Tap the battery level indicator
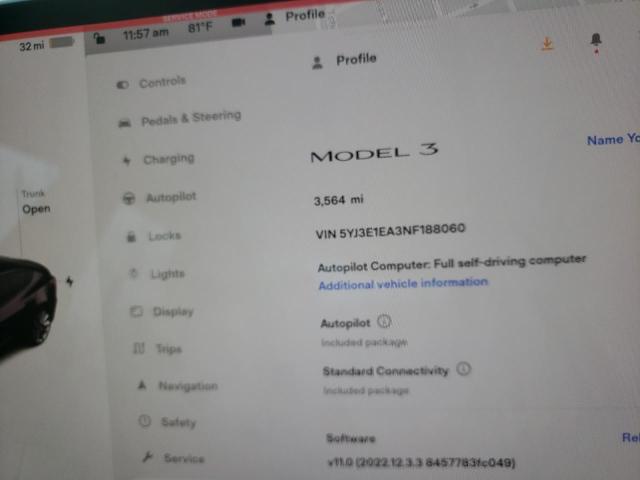Screen dimensions: 640x480 62,42
